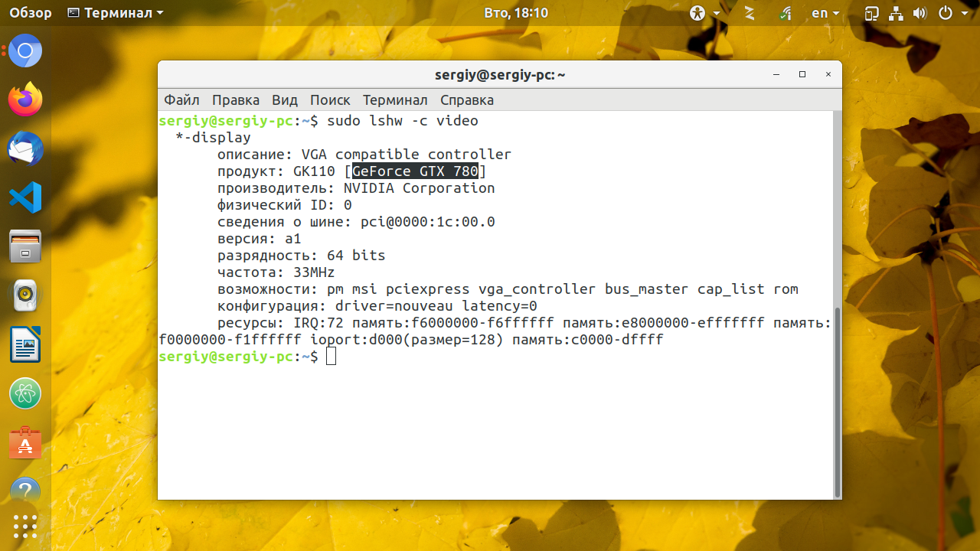Open the Справка menu

(467, 100)
